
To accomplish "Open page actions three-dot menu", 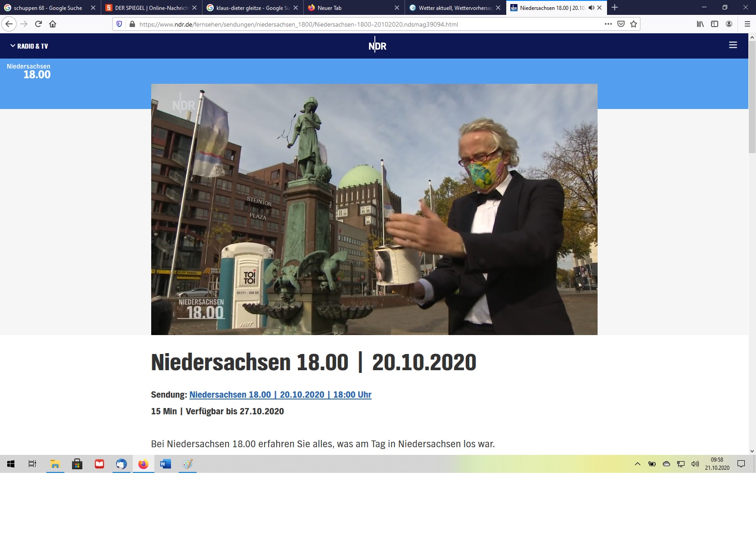I will pyautogui.click(x=608, y=24).
